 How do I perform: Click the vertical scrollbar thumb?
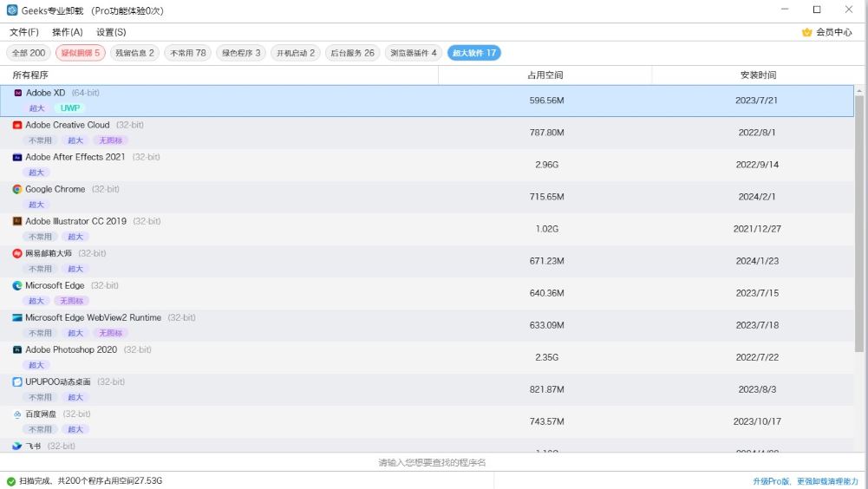[x=859, y=223]
